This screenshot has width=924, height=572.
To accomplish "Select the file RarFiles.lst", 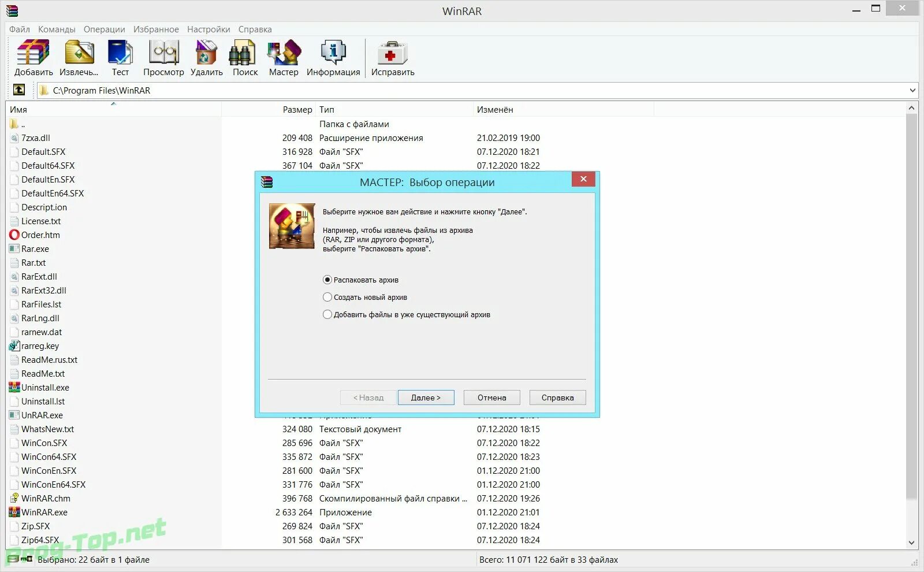I will 41,304.
